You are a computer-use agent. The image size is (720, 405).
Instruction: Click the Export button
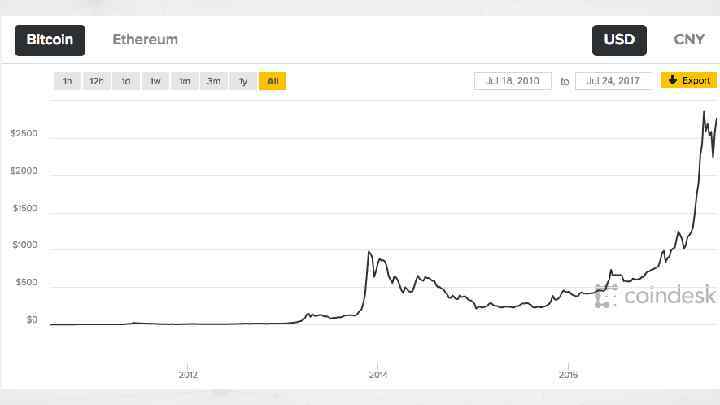pos(689,80)
